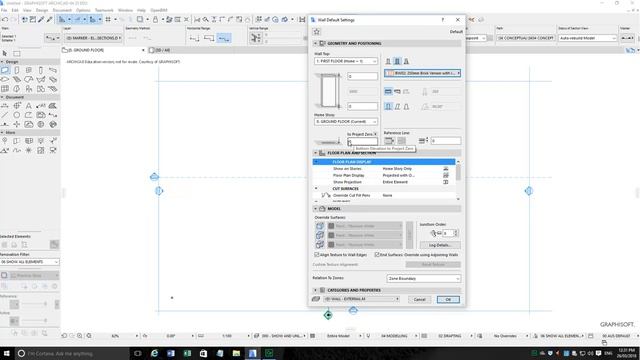The width and height of the screenshot is (640, 360).
Task: Collapse the Model section
Action: [x=315, y=209]
